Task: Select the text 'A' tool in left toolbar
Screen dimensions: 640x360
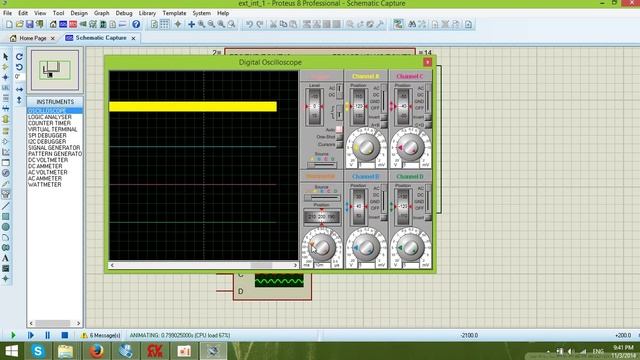Action: click(6, 258)
